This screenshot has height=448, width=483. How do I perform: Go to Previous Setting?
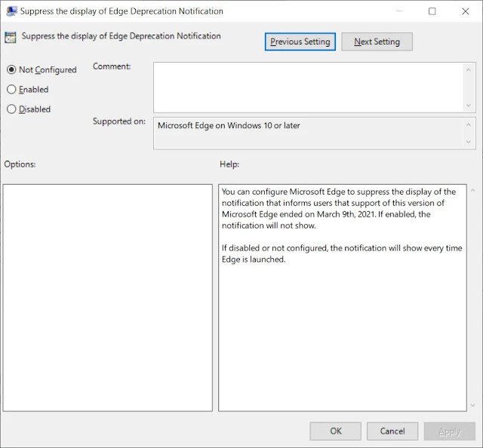(300, 41)
